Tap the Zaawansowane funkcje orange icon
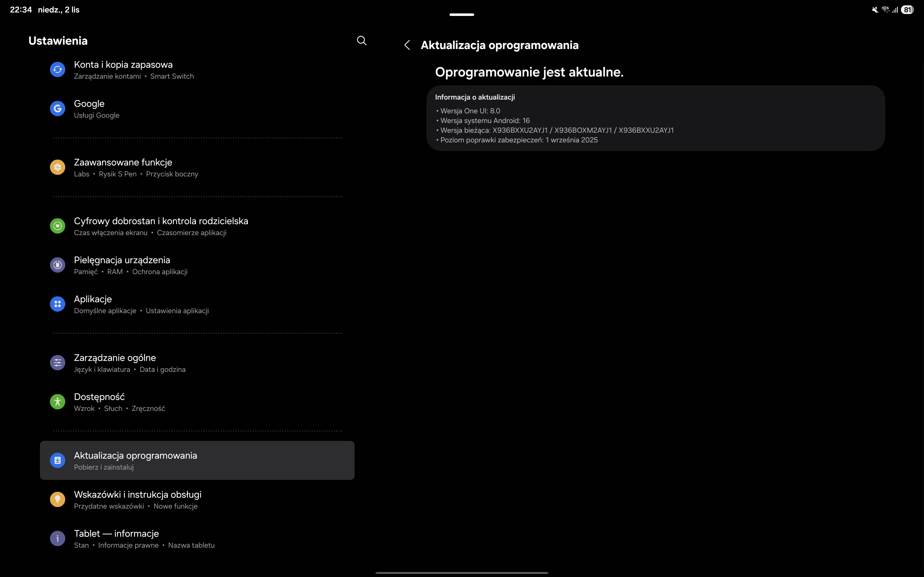Viewport: 924px width, 577px height. pos(58,167)
